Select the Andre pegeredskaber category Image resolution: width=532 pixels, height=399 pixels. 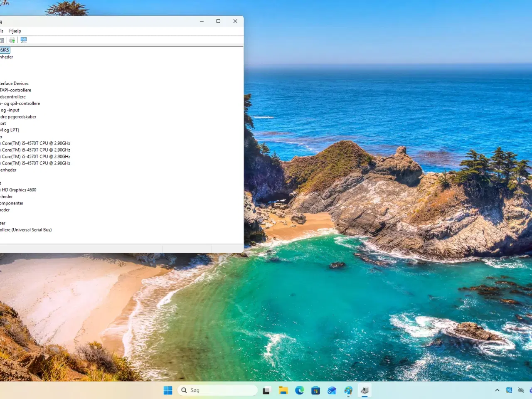(18, 116)
